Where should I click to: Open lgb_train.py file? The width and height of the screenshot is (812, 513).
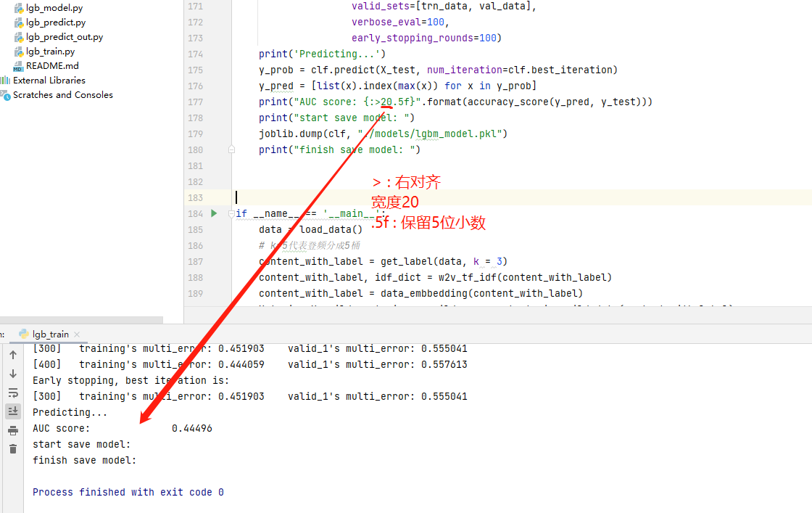[50, 52]
